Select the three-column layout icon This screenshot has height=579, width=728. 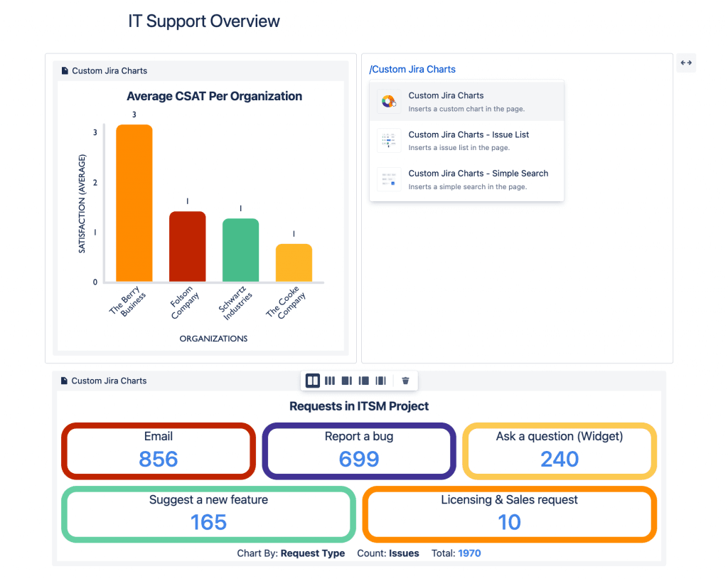330,381
